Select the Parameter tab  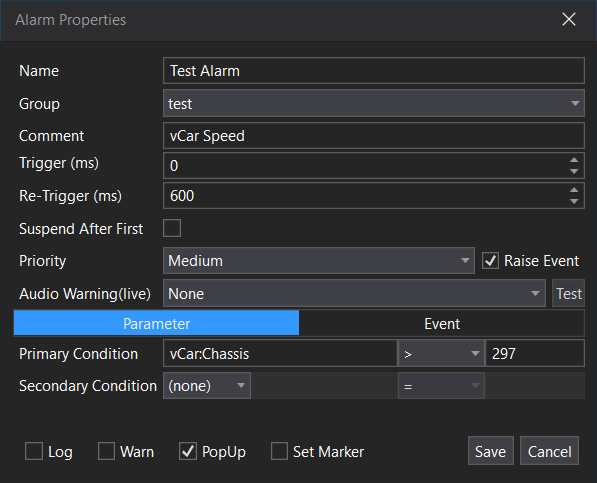156,324
